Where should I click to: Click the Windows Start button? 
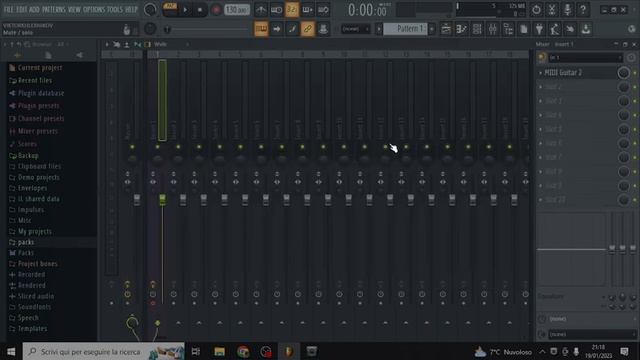tap(11, 351)
